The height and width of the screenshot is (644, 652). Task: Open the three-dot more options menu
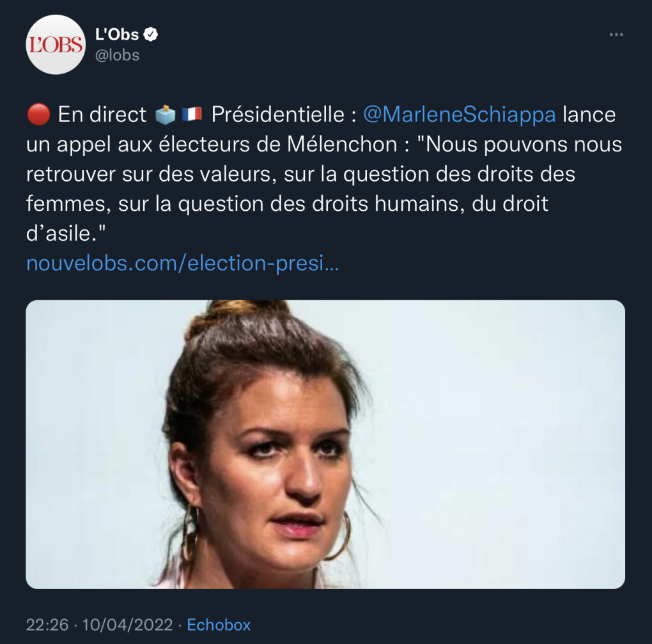pyautogui.click(x=616, y=34)
